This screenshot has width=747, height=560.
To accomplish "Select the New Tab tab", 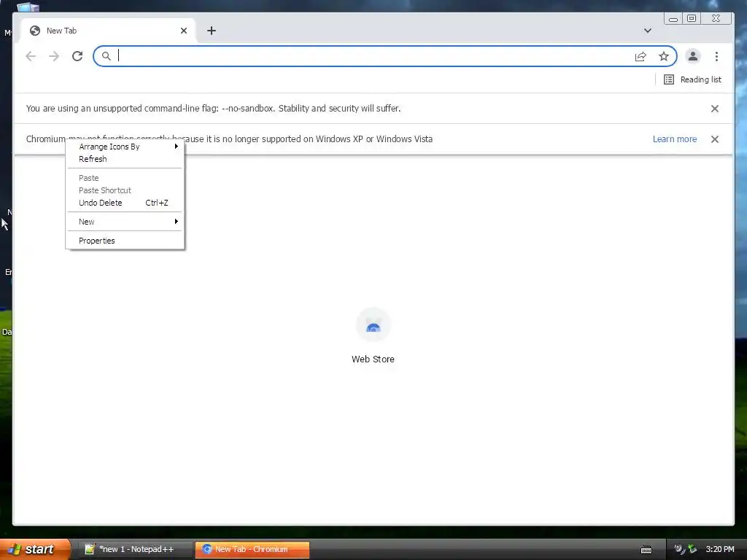I will click(108, 31).
